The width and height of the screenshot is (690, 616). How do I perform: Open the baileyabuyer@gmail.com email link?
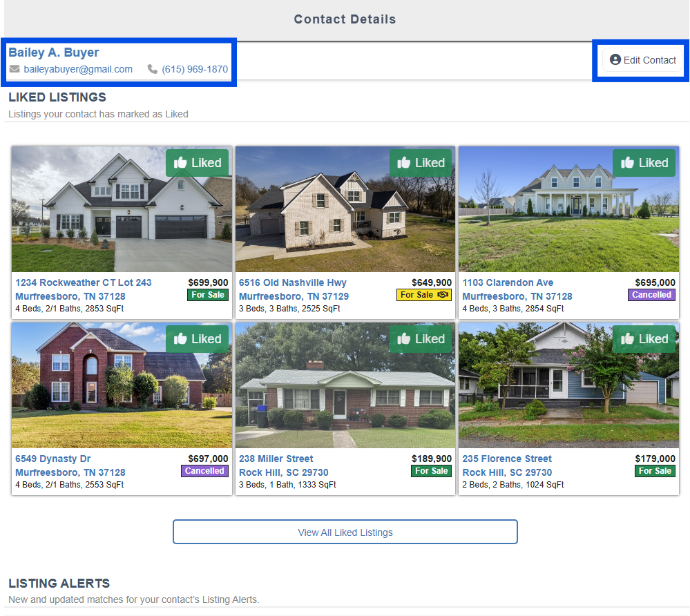pyautogui.click(x=78, y=69)
